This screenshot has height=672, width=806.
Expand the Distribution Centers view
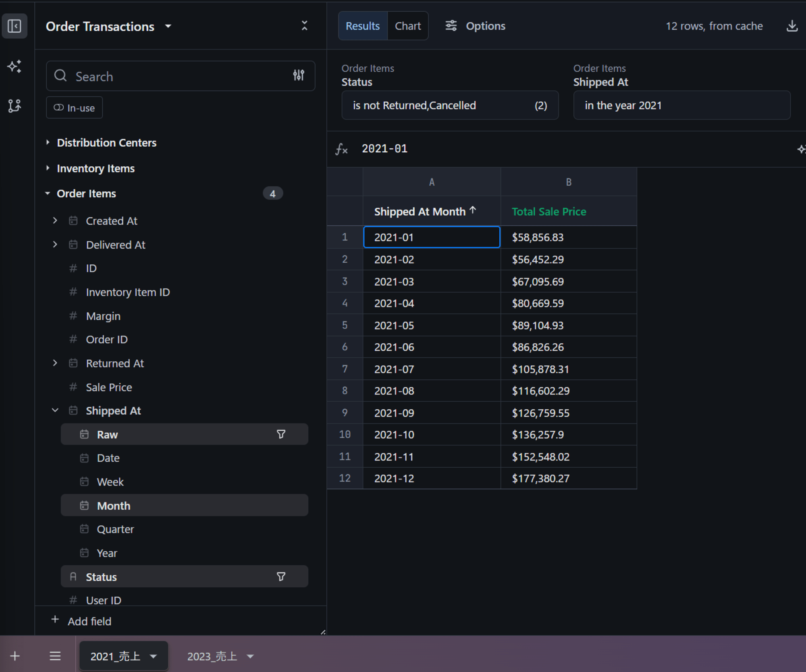[x=48, y=142]
